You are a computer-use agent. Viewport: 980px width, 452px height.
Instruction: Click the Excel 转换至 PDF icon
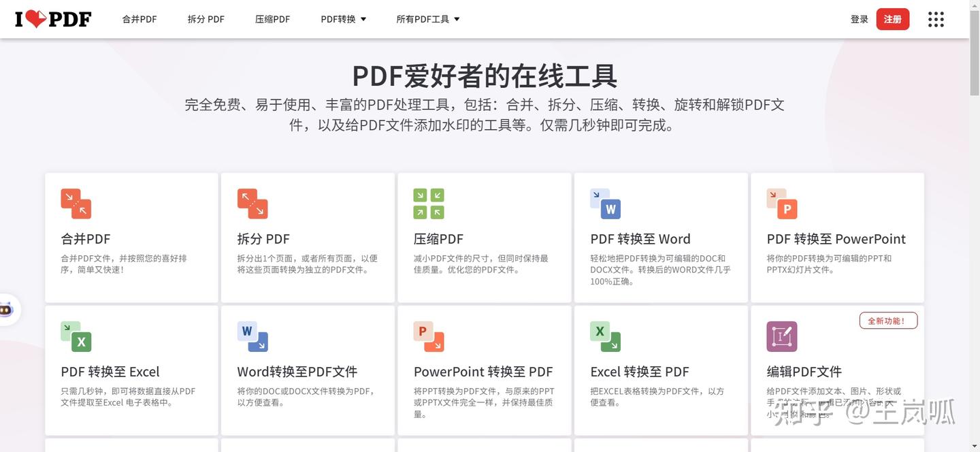click(x=605, y=336)
